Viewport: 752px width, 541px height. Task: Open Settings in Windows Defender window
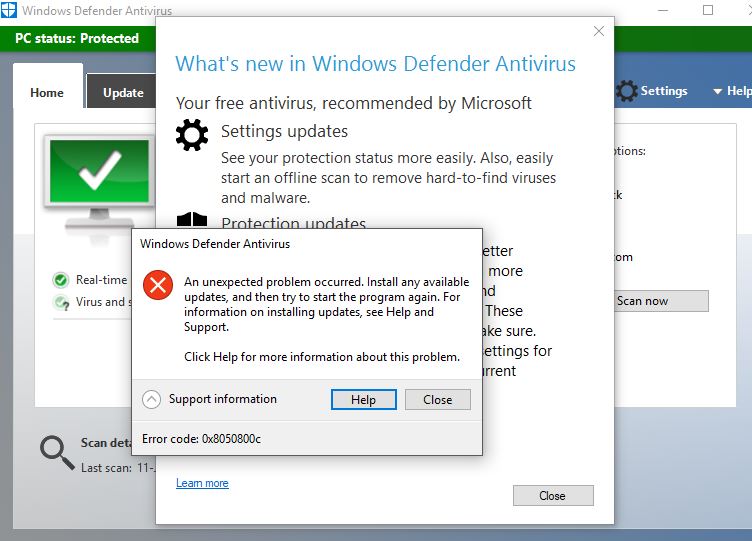pos(651,91)
